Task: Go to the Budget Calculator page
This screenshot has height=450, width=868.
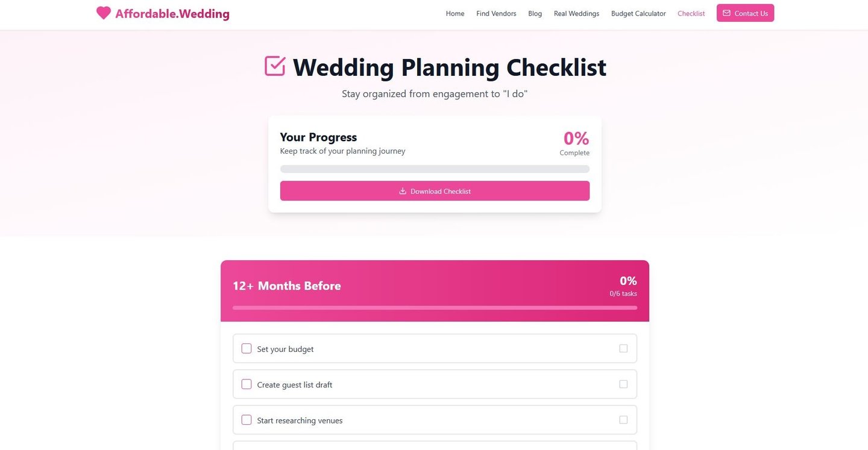Action: [638, 13]
